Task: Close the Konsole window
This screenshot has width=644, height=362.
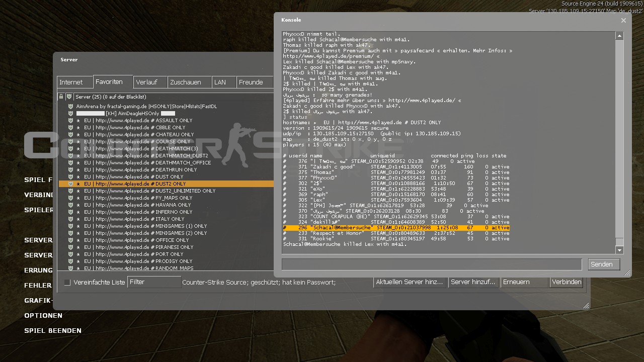Action: (x=623, y=21)
